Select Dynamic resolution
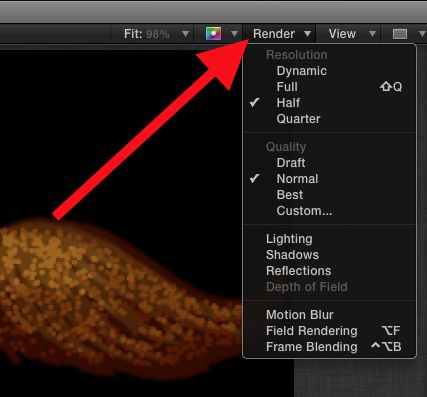The width and height of the screenshot is (427, 397). [329, 71]
